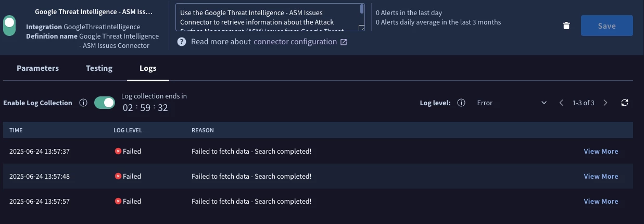Click the external link icon after connector configuration

point(344,42)
